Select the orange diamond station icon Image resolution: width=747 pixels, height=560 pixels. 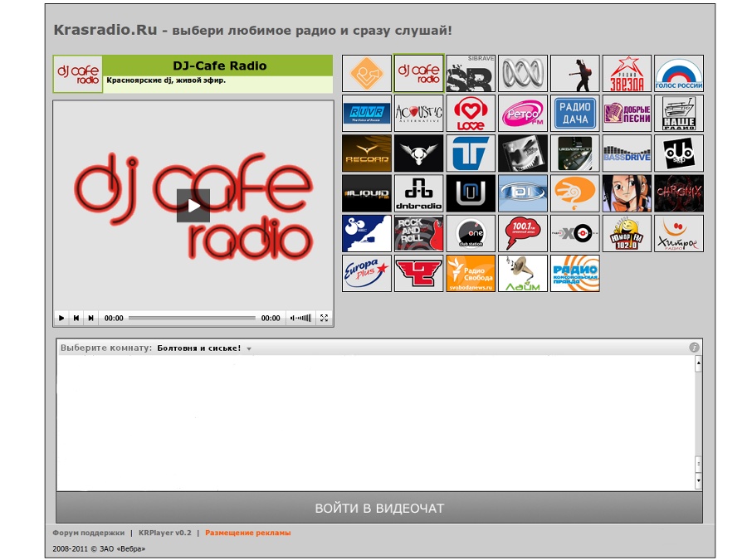[x=366, y=73]
